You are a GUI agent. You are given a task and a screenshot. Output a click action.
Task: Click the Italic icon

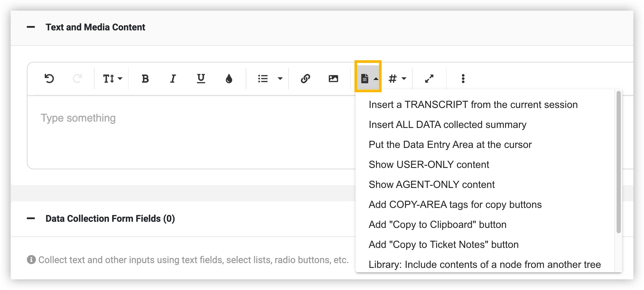tap(173, 78)
